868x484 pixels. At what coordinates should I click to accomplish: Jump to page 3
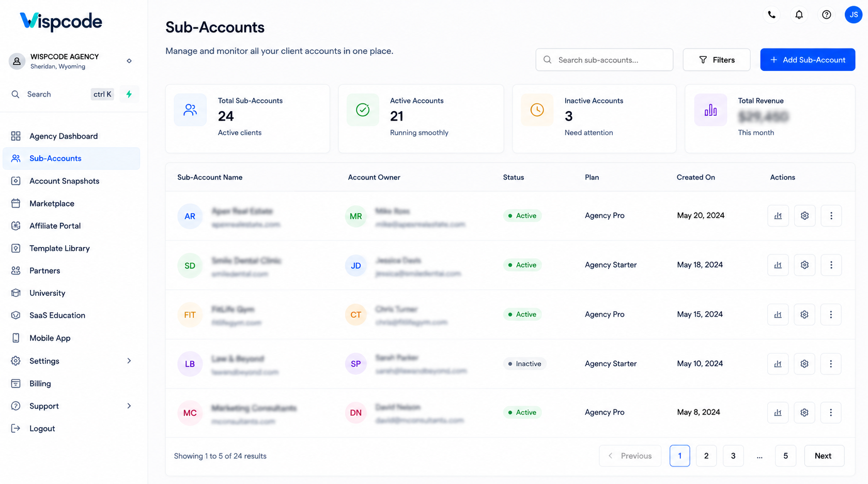[733, 456]
